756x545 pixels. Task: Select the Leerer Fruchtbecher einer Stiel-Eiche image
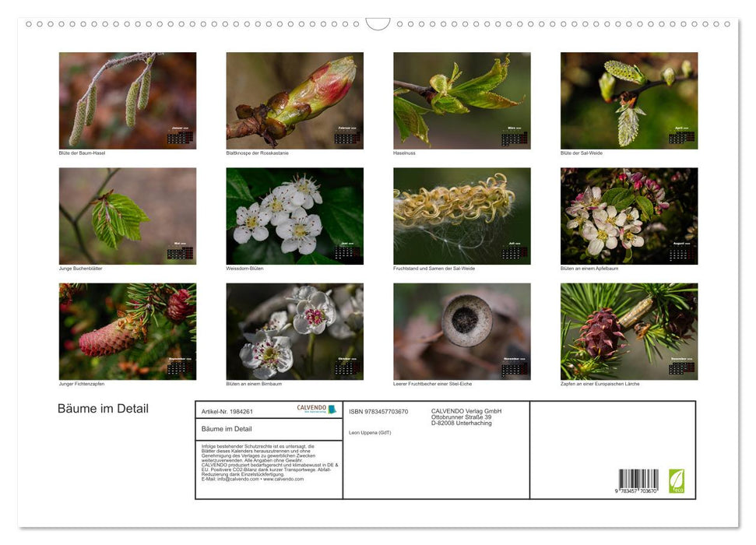coord(462,331)
